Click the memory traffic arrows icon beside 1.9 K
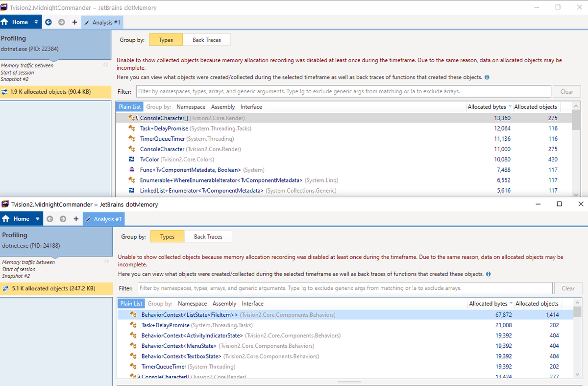Screen dimensions: 588x386 click(5, 91)
